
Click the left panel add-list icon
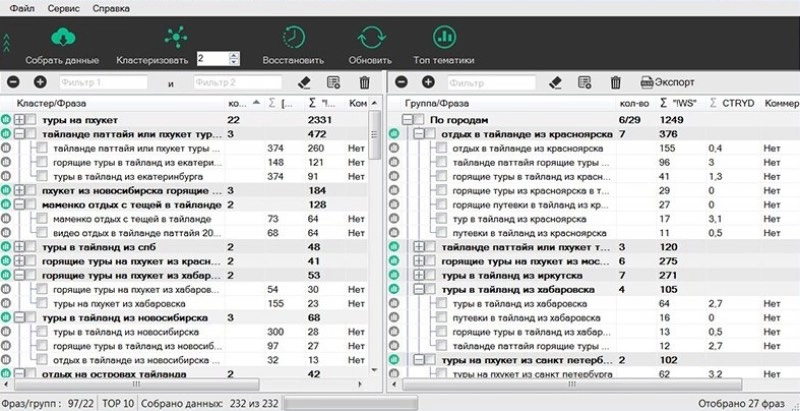coord(333,83)
